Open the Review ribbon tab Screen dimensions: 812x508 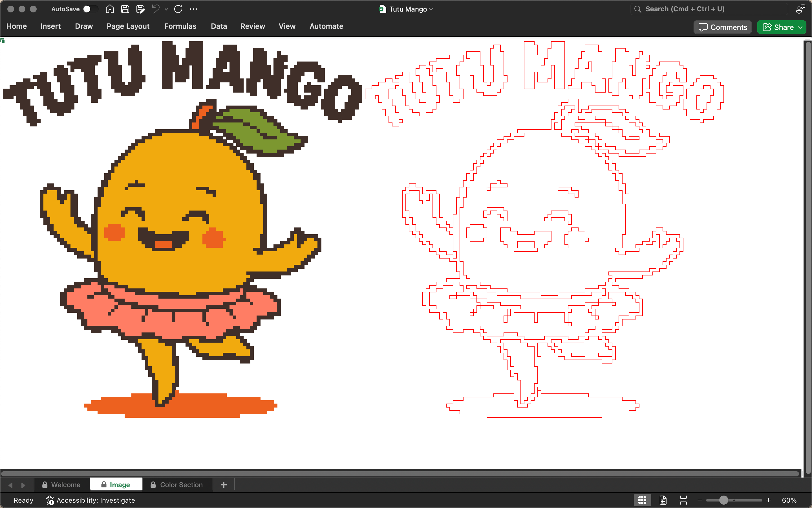click(253, 26)
